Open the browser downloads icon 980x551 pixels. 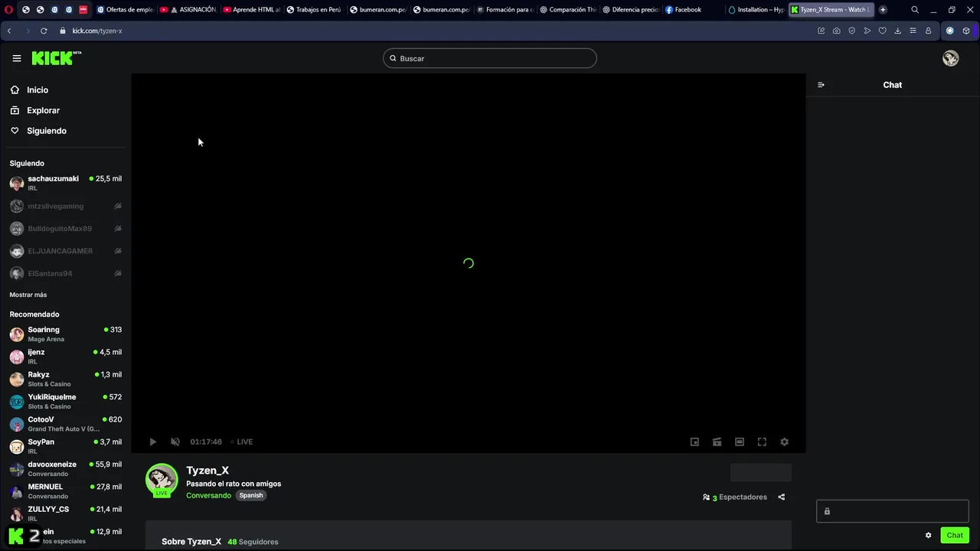tap(897, 31)
